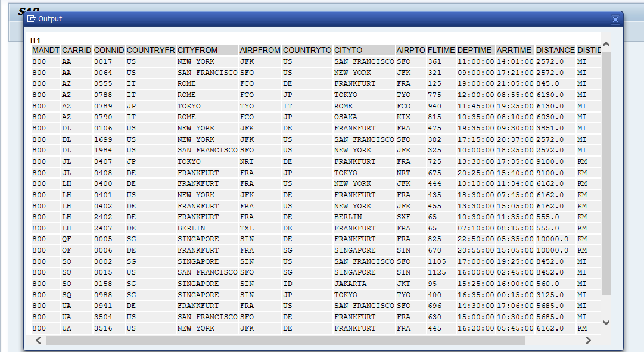Click connection number 0005 cell
This screenshot has height=352, width=644.
pyautogui.click(x=109, y=239)
